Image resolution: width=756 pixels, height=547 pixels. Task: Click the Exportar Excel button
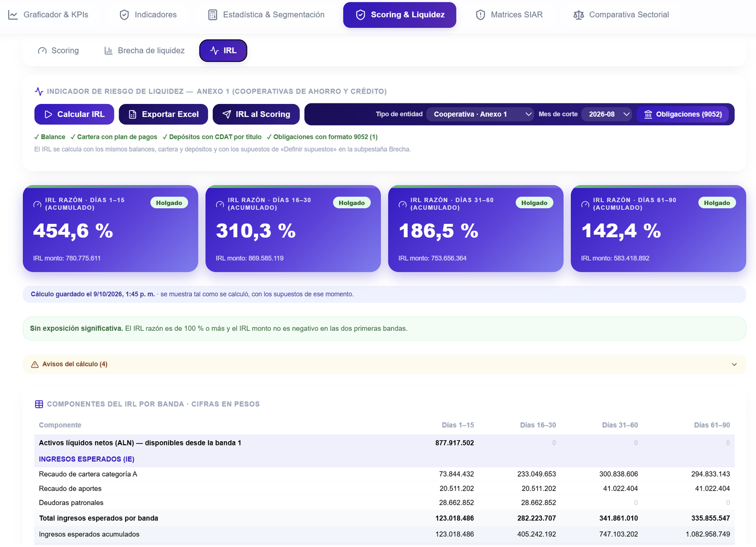click(163, 114)
